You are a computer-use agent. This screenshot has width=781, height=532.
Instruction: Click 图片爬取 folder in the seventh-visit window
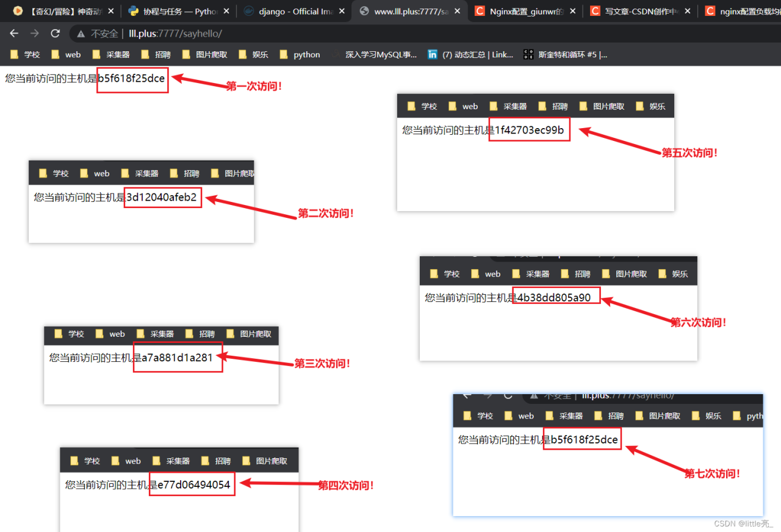click(x=658, y=416)
